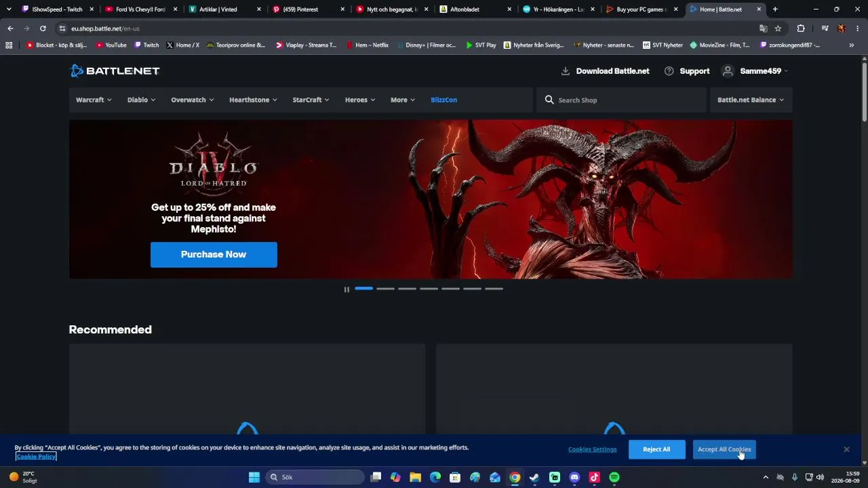
Task: Open Discord from the taskbar
Action: 575,477
